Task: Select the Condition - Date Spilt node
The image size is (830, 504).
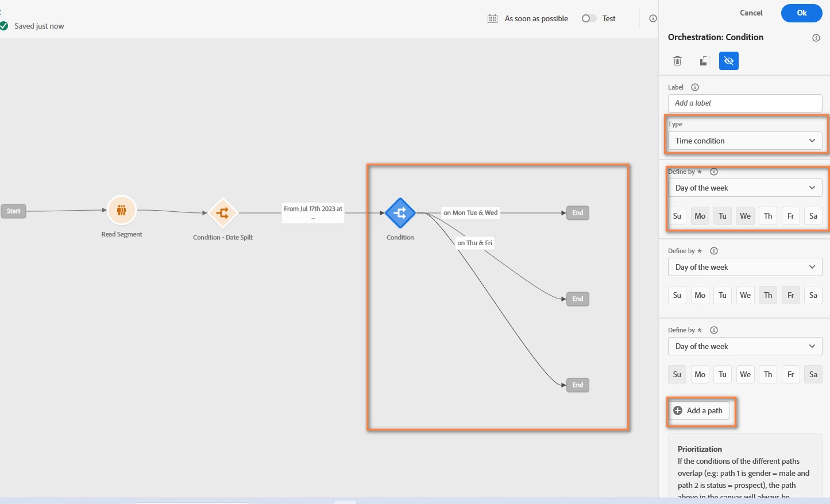Action: click(x=223, y=213)
